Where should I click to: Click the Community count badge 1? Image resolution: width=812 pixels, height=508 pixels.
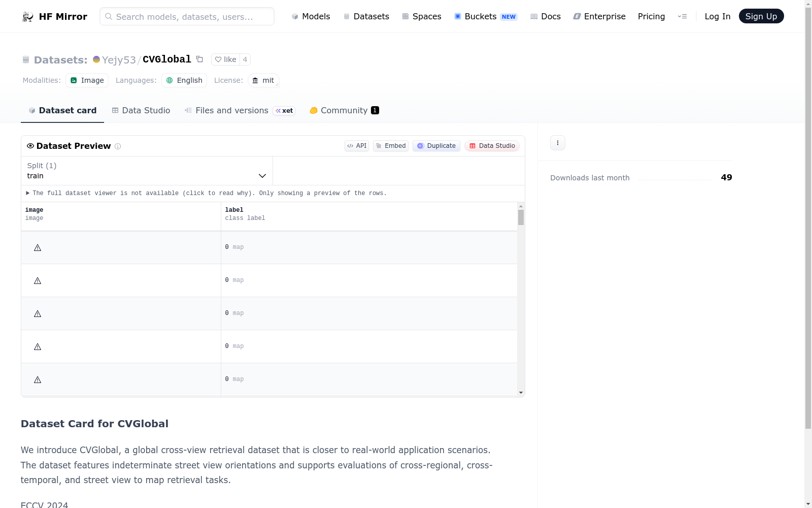[375, 110]
